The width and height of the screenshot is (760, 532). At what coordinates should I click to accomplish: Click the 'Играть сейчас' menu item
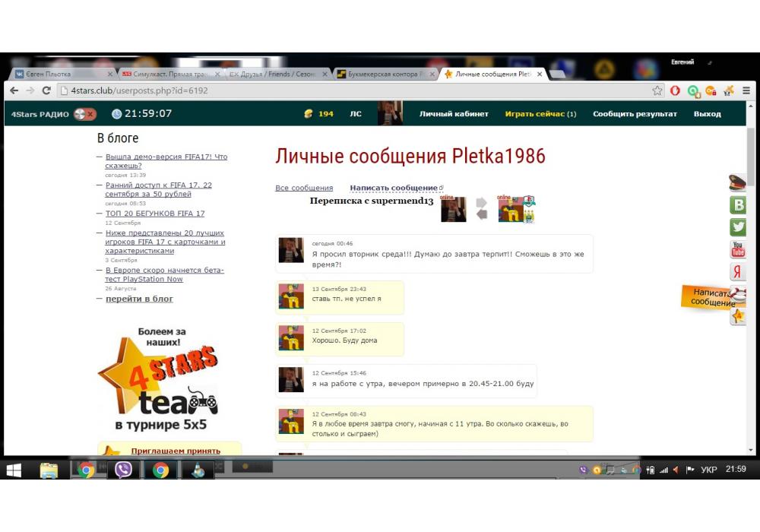(x=540, y=114)
